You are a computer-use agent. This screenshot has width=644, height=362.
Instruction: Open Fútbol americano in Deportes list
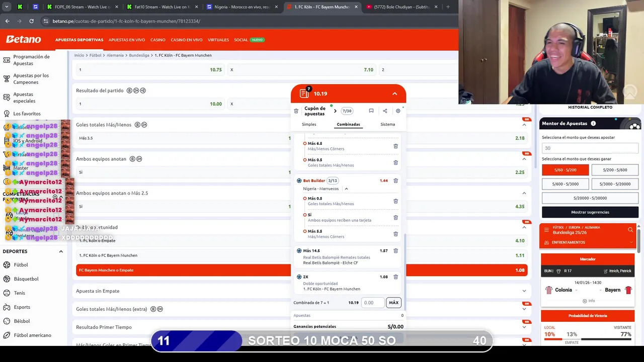[33, 335]
